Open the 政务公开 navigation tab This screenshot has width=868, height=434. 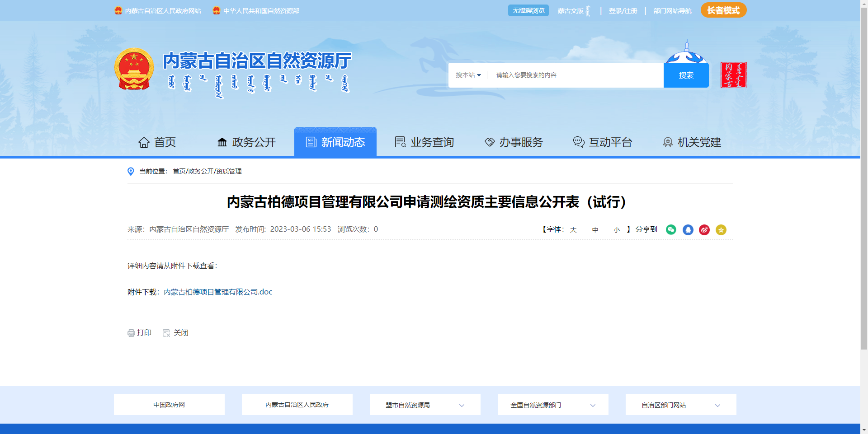click(246, 142)
